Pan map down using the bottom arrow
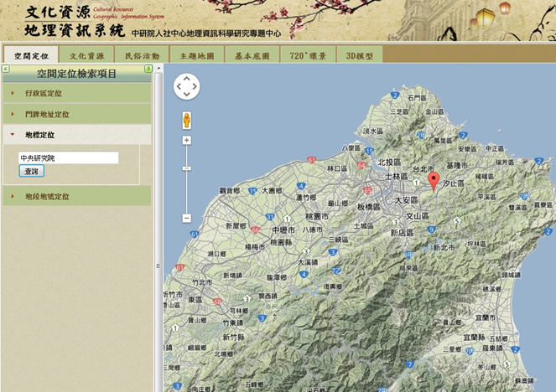This screenshot has height=392, width=556. (x=186, y=95)
